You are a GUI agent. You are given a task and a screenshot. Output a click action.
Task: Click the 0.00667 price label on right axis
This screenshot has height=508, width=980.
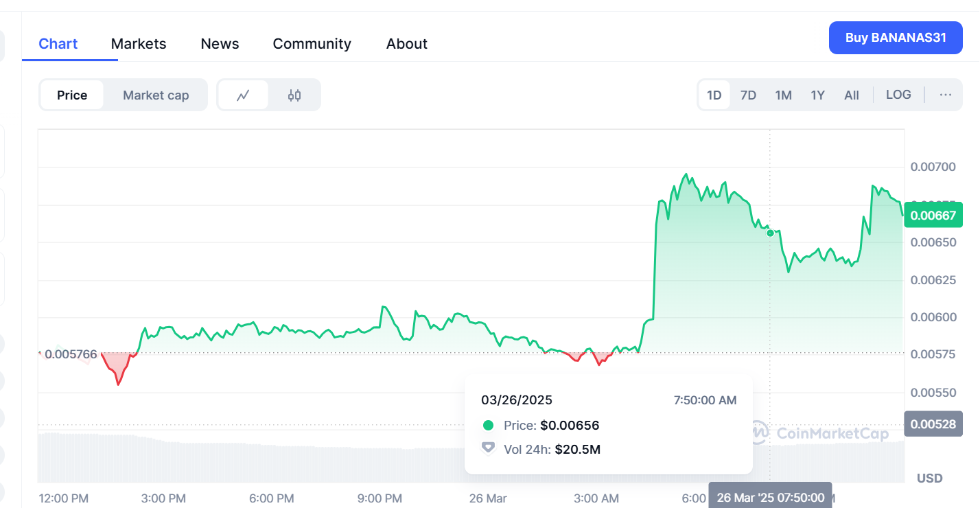[x=933, y=215]
